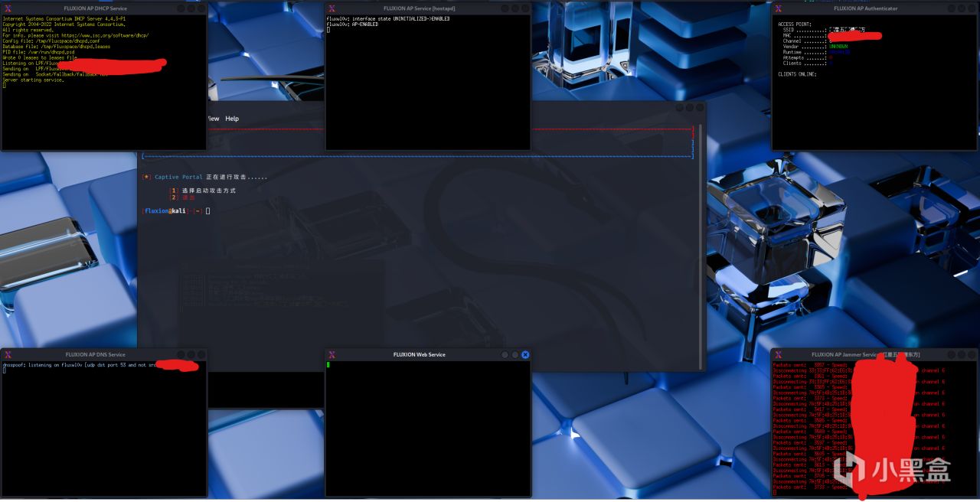Close the FLUXION AP DHCP Service window
Screen dimensions: 980x502
coord(201,8)
